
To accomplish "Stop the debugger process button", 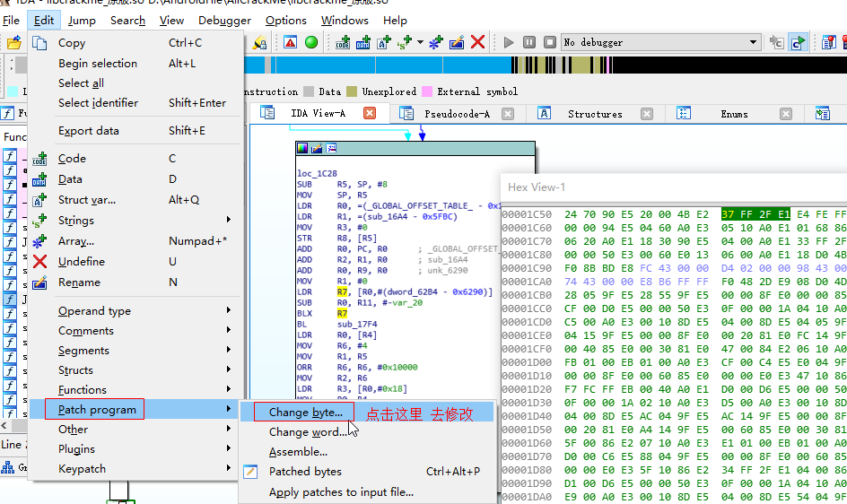I will coord(550,42).
